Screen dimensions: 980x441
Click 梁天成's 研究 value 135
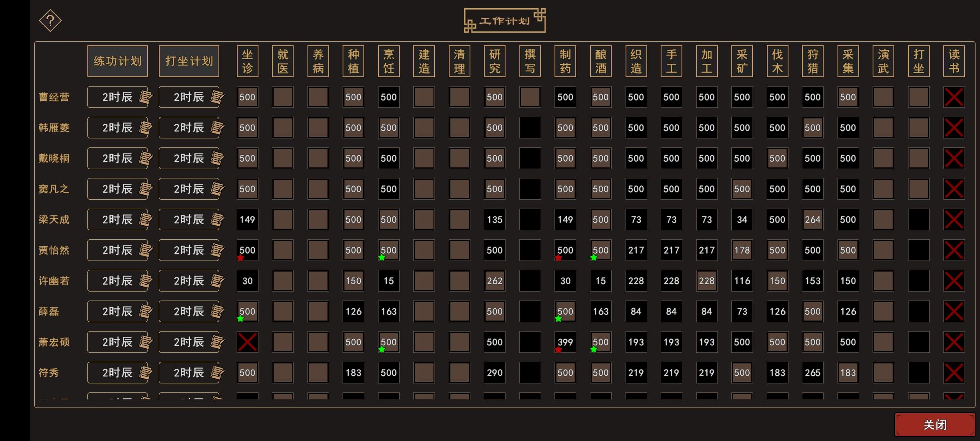494,220
